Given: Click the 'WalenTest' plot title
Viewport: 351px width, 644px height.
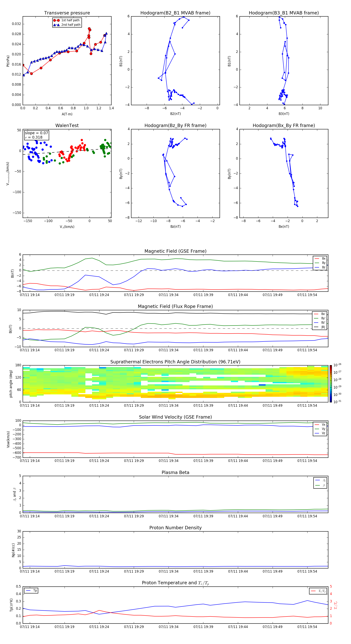Looking at the screenshot, I should 67,125.
